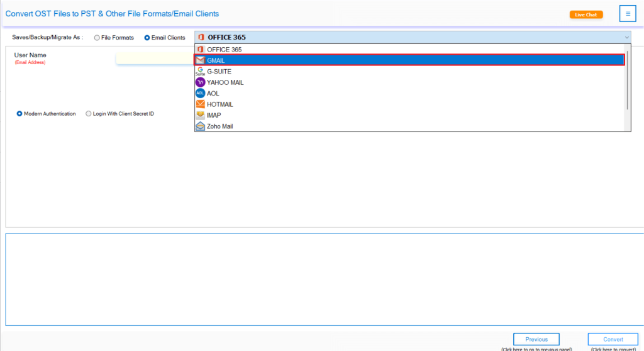Image resolution: width=644 pixels, height=351 pixels.
Task: Click the Saves/Backup/Migrate As label
Action: (x=47, y=37)
